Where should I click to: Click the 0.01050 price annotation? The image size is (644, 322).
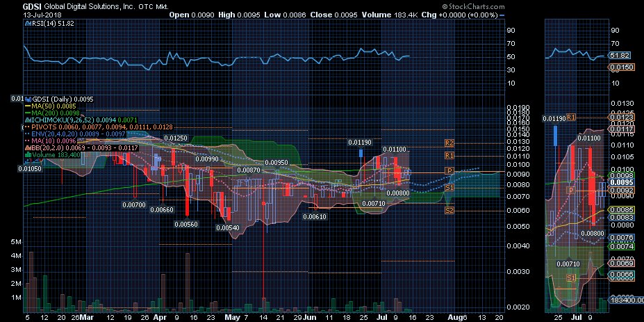pyautogui.click(x=30, y=168)
